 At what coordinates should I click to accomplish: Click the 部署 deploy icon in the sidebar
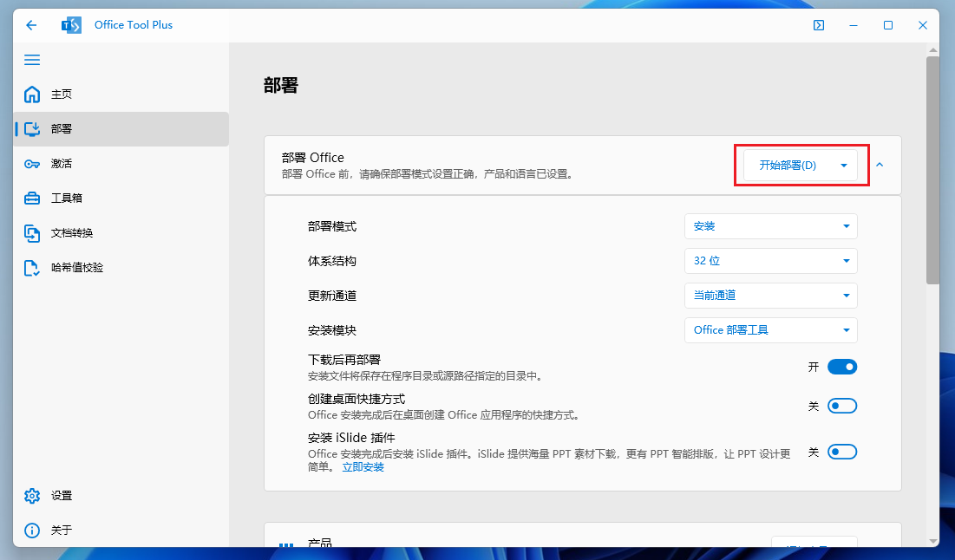(x=32, y=129)
